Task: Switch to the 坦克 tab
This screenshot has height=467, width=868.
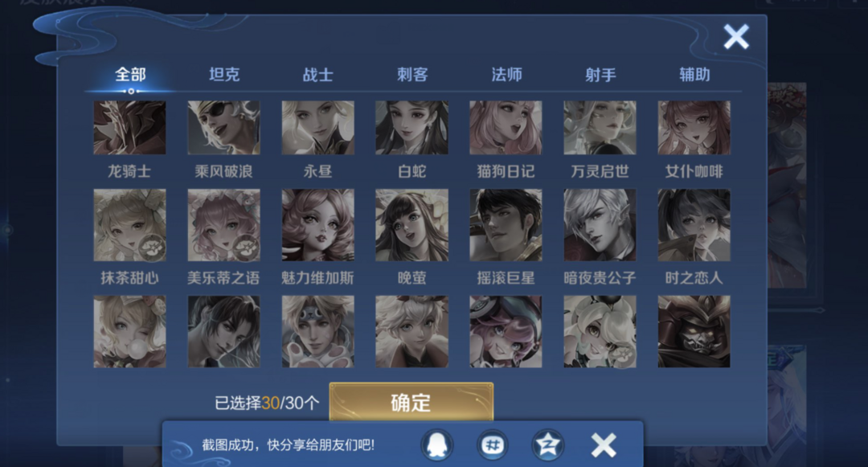Action: [x=224, y=75]
